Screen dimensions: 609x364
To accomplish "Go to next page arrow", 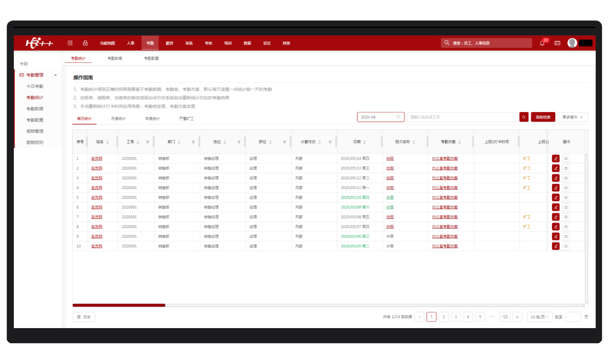I will (517, 317).
